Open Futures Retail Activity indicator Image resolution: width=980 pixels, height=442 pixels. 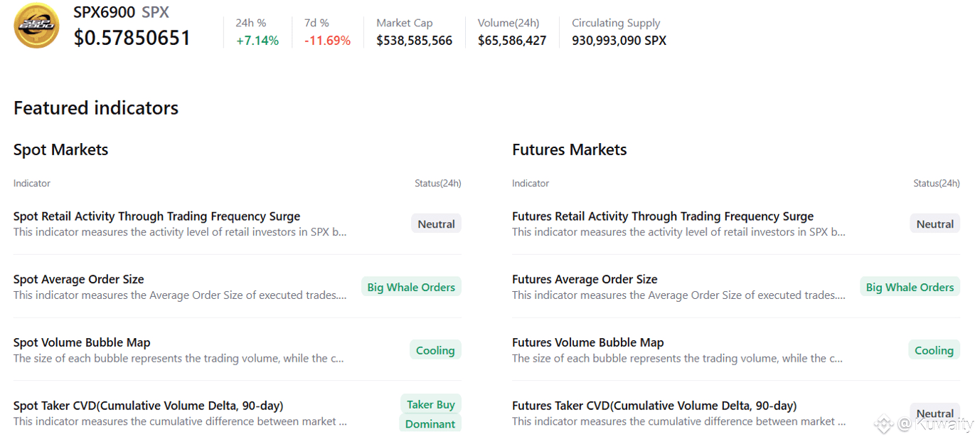662,216
